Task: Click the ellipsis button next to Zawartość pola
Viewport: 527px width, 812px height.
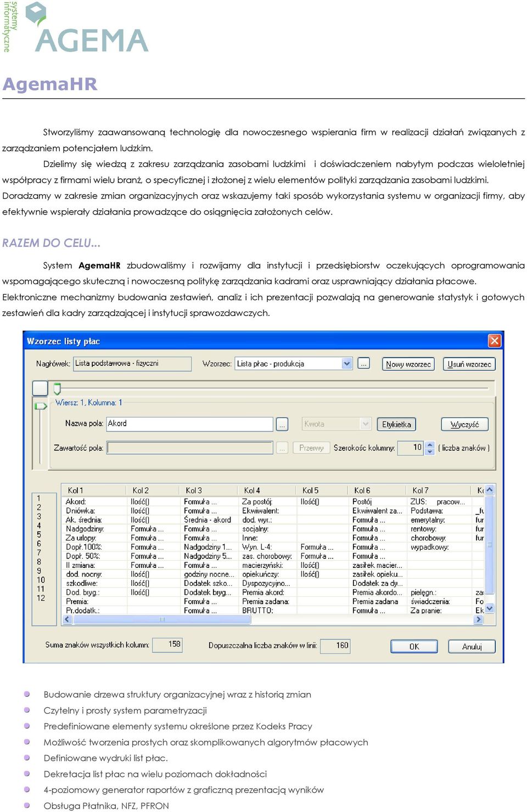Action: point(282,448)
